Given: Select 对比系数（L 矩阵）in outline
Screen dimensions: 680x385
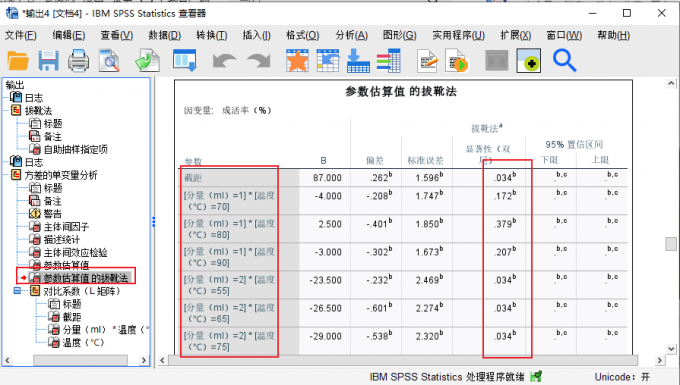Looking at the screenshot, I should (82, 291).
